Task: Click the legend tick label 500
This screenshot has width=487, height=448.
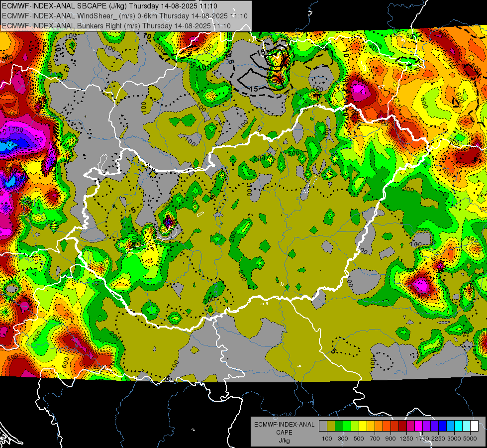Action: [x=359, y=439]
